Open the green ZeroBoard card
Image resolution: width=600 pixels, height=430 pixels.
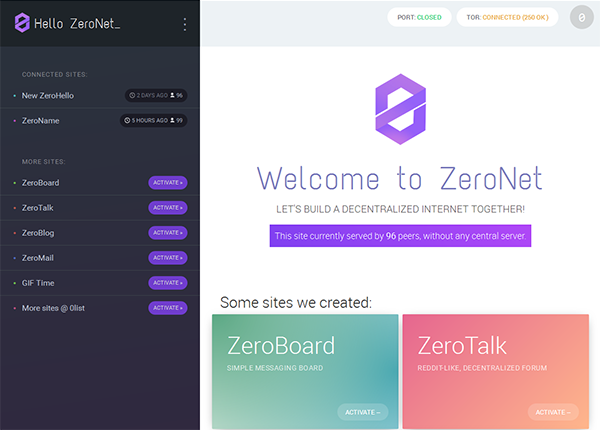coord(305,371)
